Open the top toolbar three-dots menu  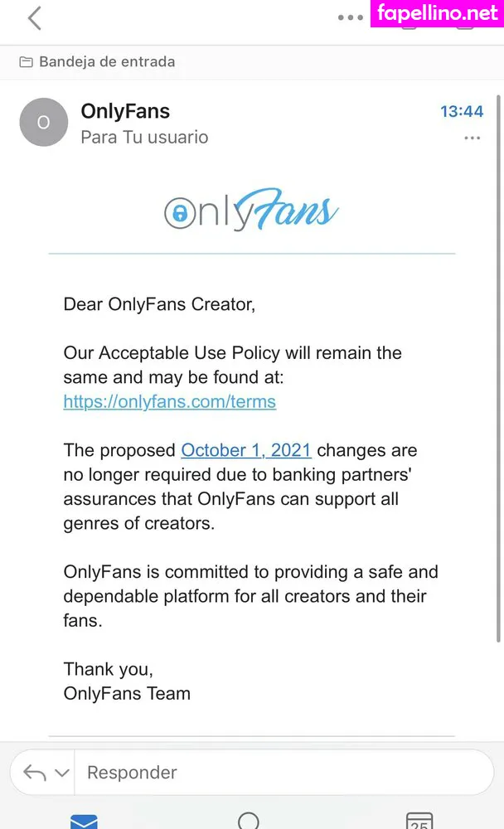click(350, 18)
